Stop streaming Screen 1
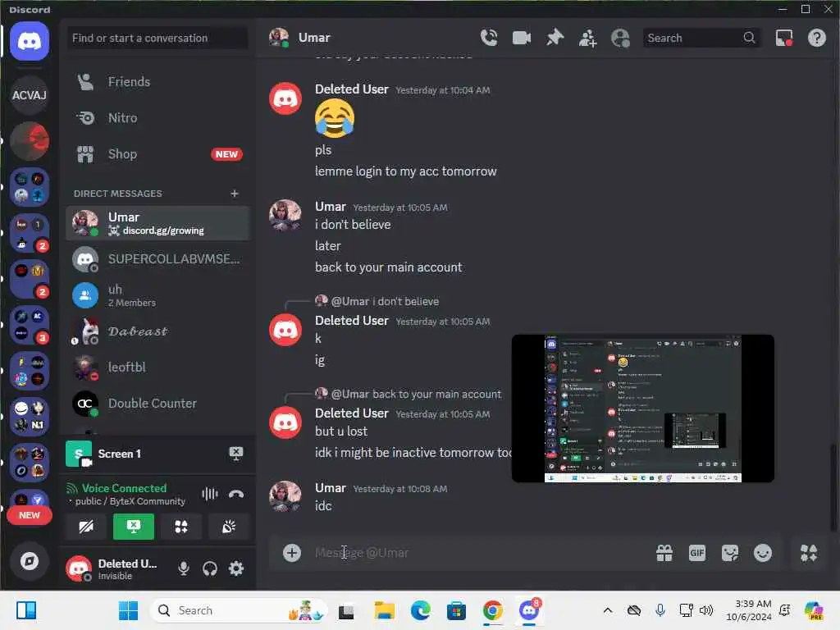840x630 pixels. click(x=235, y=454)
